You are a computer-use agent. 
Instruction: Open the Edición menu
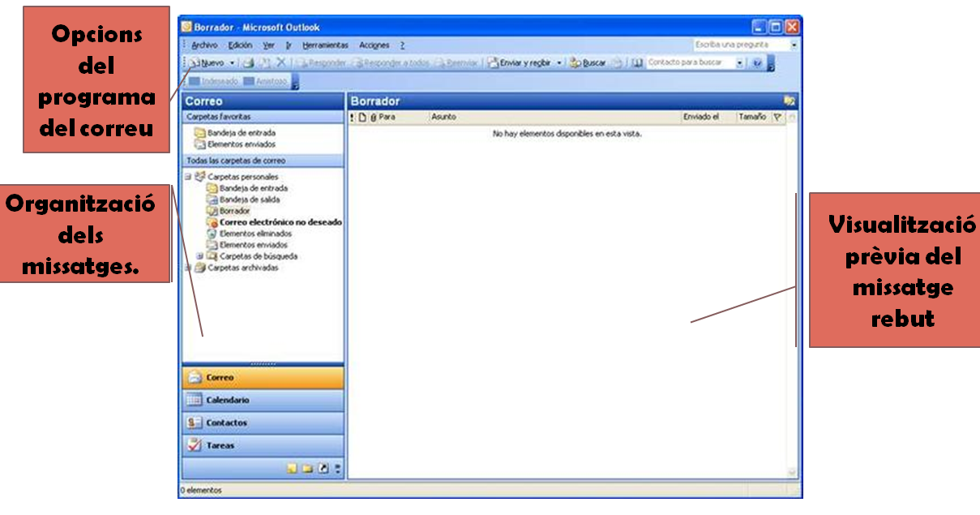(x=240, y=45)
